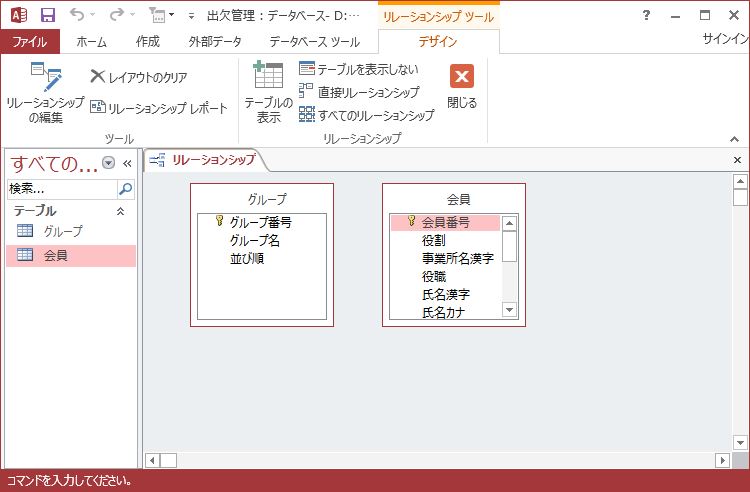The width and height of the screenshot is (750, 492).
Task: Click the navigation pane 検索 field
Action: [62, 189]
